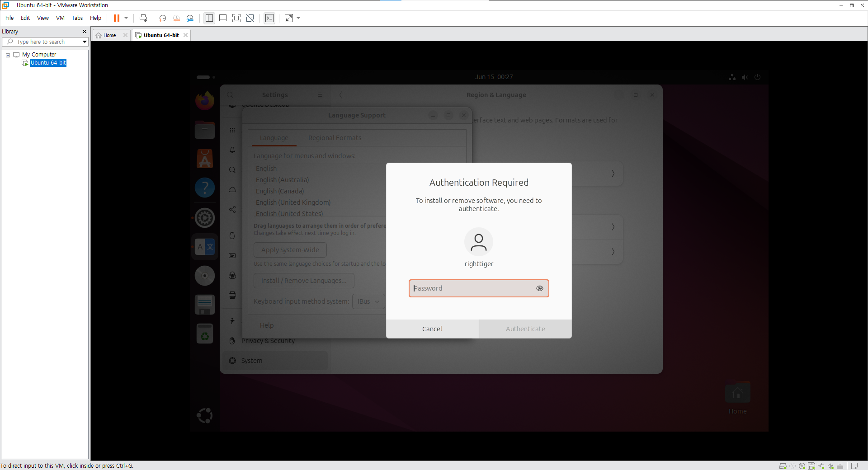Screen dimensions: 868x470
Task: Open Trash in the Ubuntu dock
Action: [x=205, y=334]
